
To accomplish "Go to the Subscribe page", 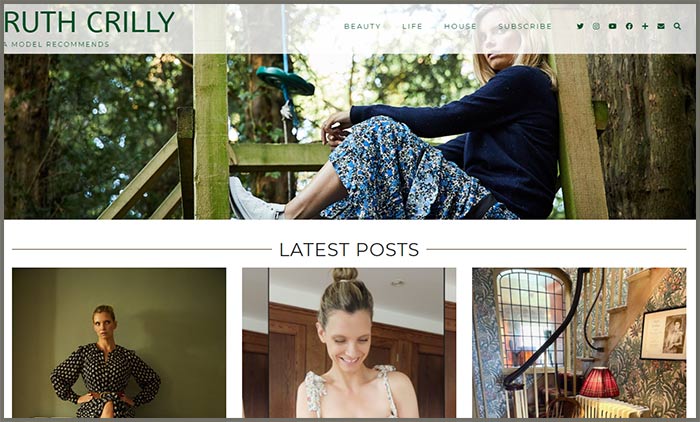I will coord(525,26).
